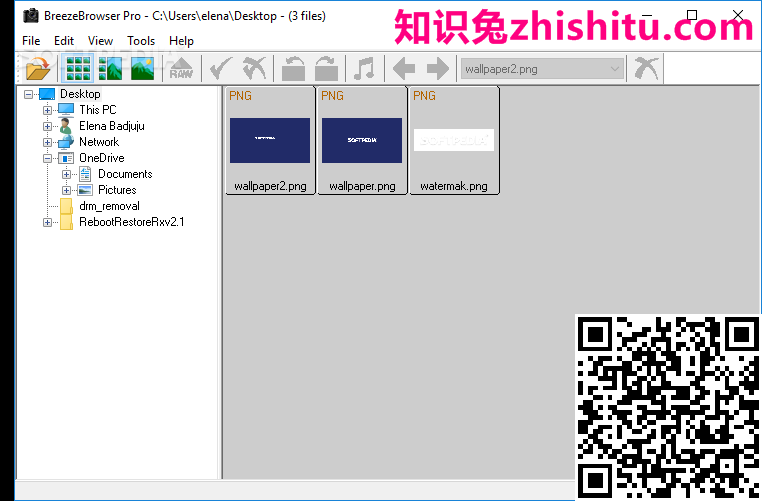Open folder with the toolbar folder icon
Screen dimensions: 762x501
(38, 69)
